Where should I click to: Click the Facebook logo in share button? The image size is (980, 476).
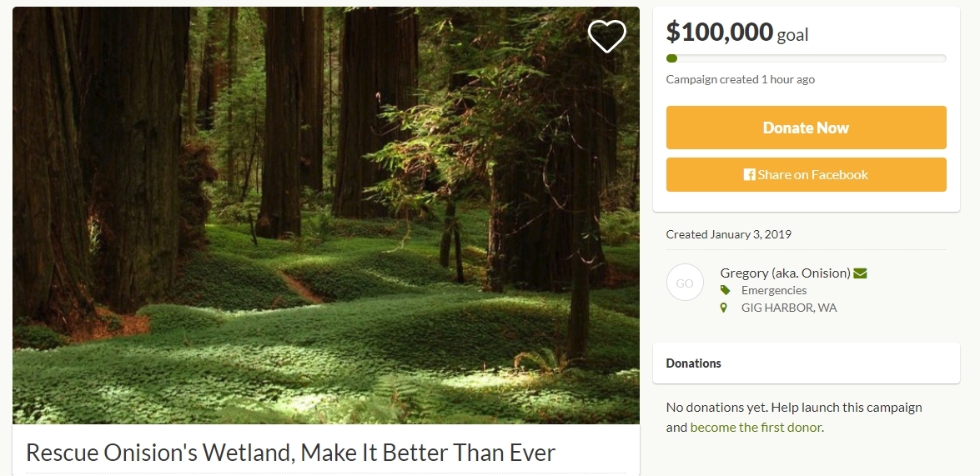pyautogui.click(x=749, y=175)
